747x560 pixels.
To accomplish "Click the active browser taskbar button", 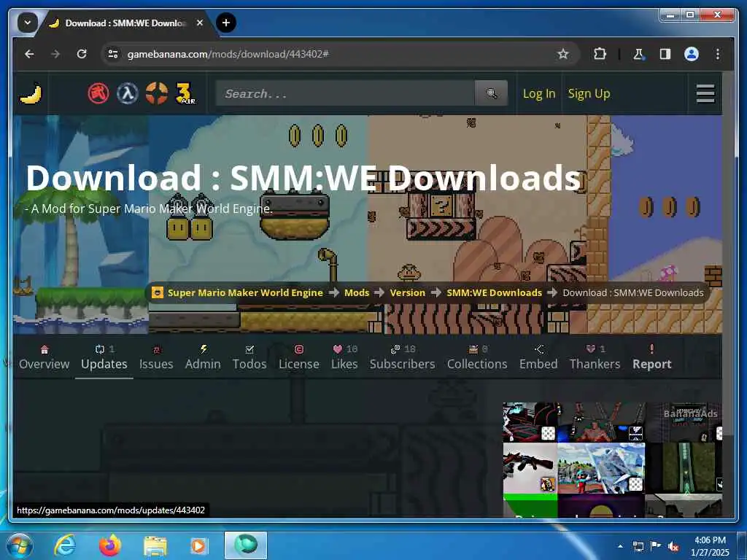I will 246,545.
